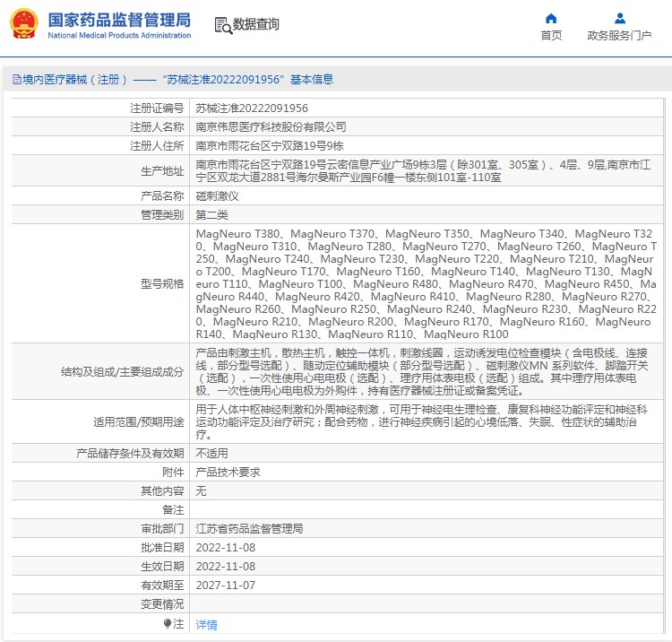The height and width of the screenshot is (642, 672).
Task: Click the 无 value in 其他内容 row
Action: (x=201, y=491)
